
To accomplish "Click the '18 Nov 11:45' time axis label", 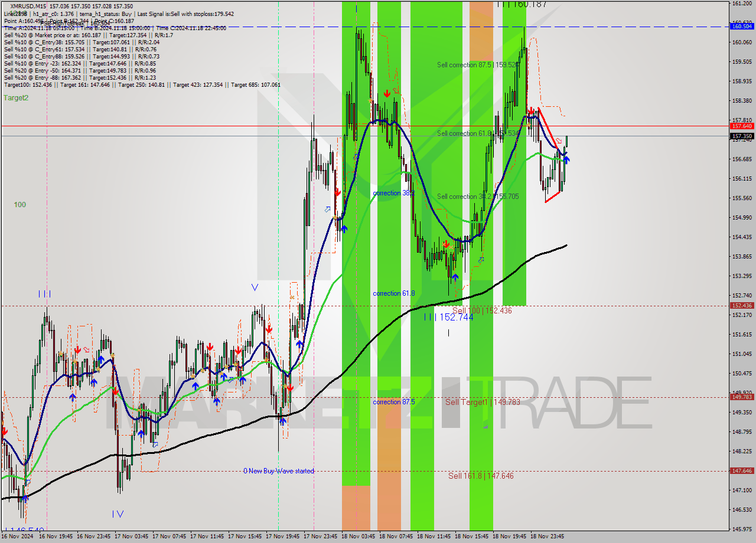I will (434, 537).
